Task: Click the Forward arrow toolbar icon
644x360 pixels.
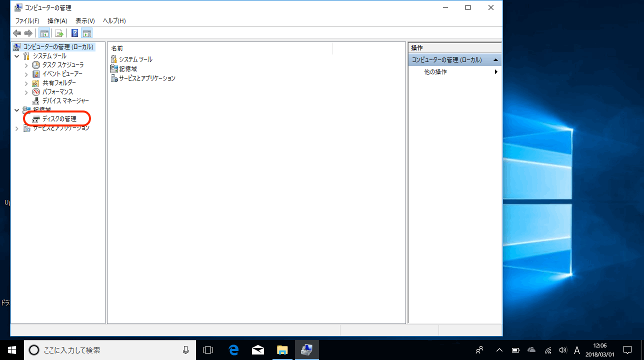Action: (28, 33)
